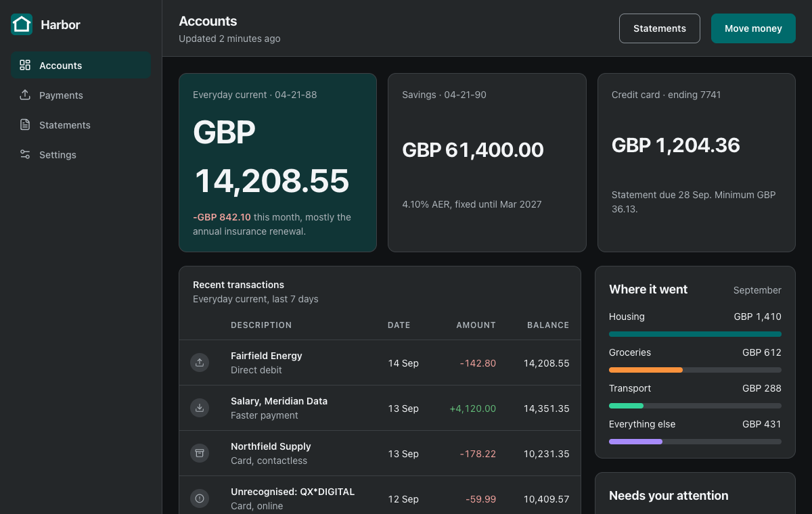Click the Needs your attention heading
The image size is (812, 514).
pyautogui.click(x=669, y=496)
